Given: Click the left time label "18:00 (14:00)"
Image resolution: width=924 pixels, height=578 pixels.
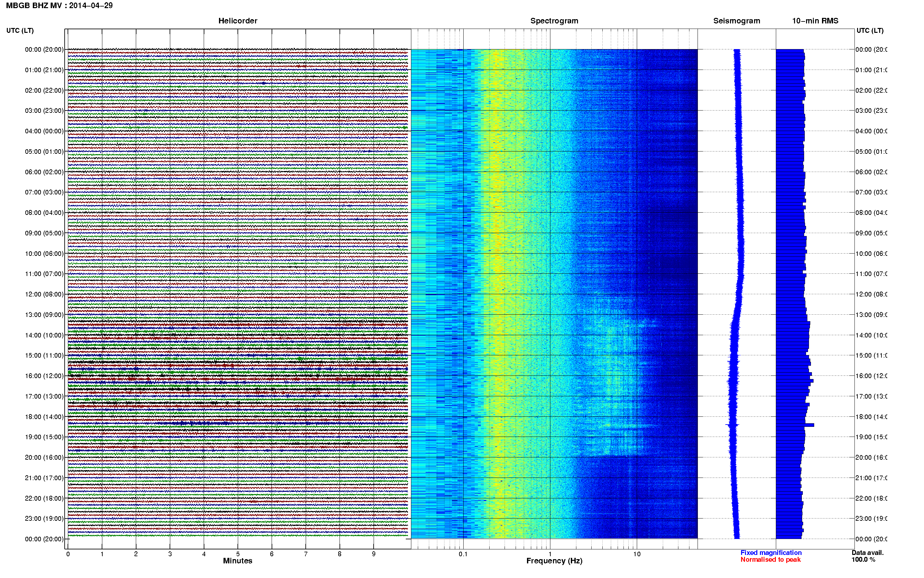Looking at the screenshot, I should tap(44, 417).
